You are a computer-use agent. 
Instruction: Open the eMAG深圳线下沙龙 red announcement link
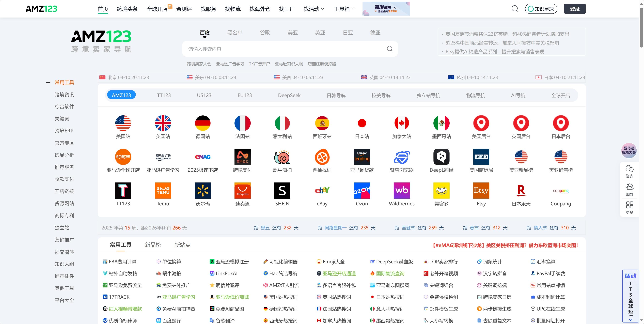pyautogui.click(x=505, y=245)
